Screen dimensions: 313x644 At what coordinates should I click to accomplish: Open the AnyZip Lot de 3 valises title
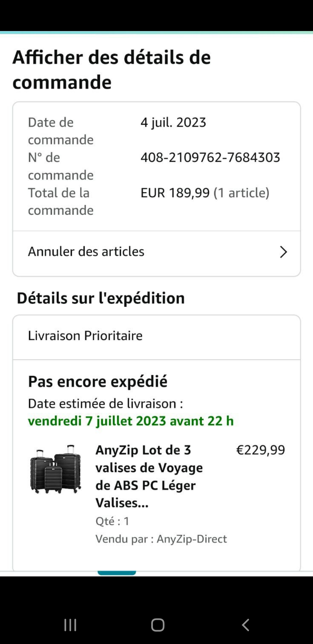tap(149, 476)
